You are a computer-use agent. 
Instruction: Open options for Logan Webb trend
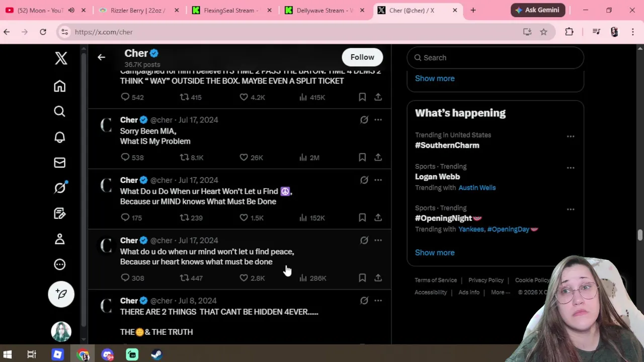571,168
